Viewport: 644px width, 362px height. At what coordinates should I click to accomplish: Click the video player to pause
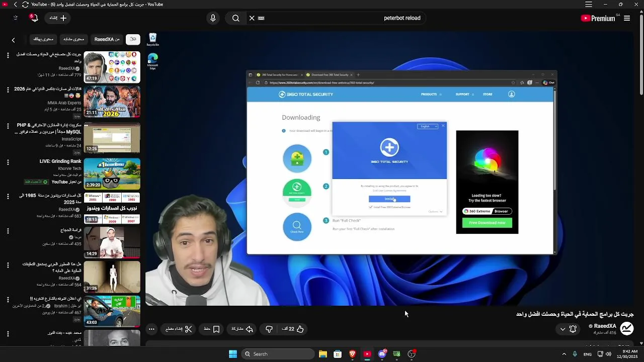click(389, 168)
